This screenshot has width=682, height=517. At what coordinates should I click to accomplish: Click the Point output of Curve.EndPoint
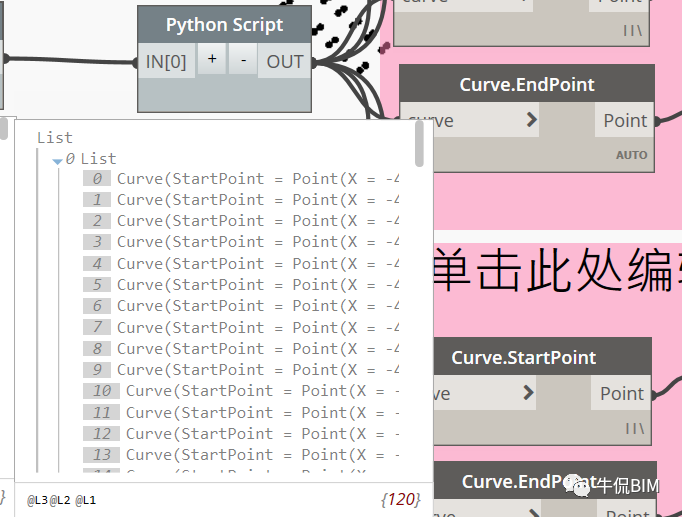pyautogui.click(x=625, y=120)
